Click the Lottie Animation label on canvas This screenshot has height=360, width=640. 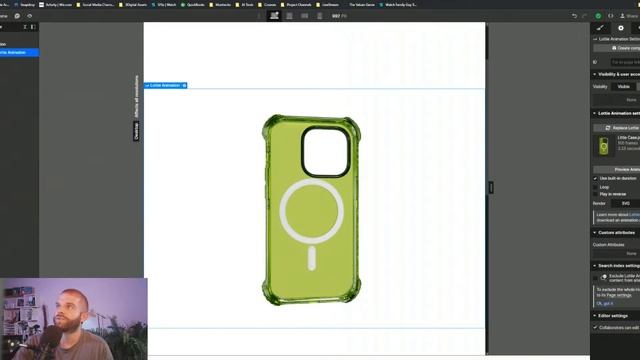coord(164,85)
